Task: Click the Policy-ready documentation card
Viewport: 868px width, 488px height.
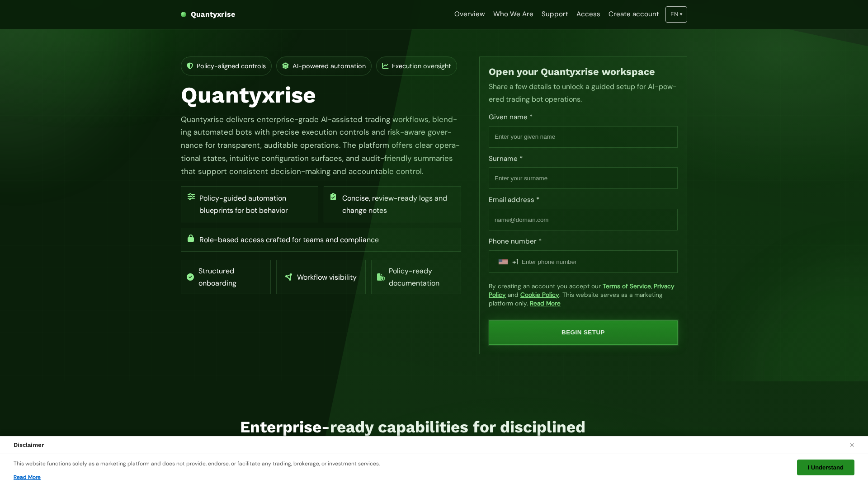Action: click(416, 277)
